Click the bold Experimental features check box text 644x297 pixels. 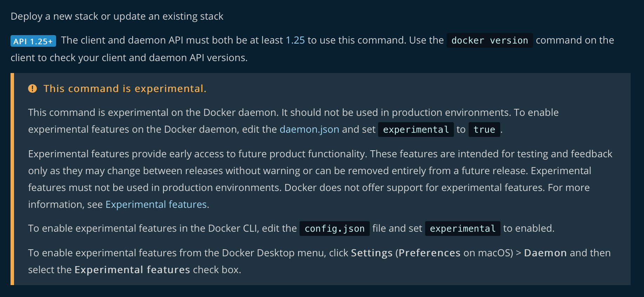pyautogui.click(x=132, y=270)
